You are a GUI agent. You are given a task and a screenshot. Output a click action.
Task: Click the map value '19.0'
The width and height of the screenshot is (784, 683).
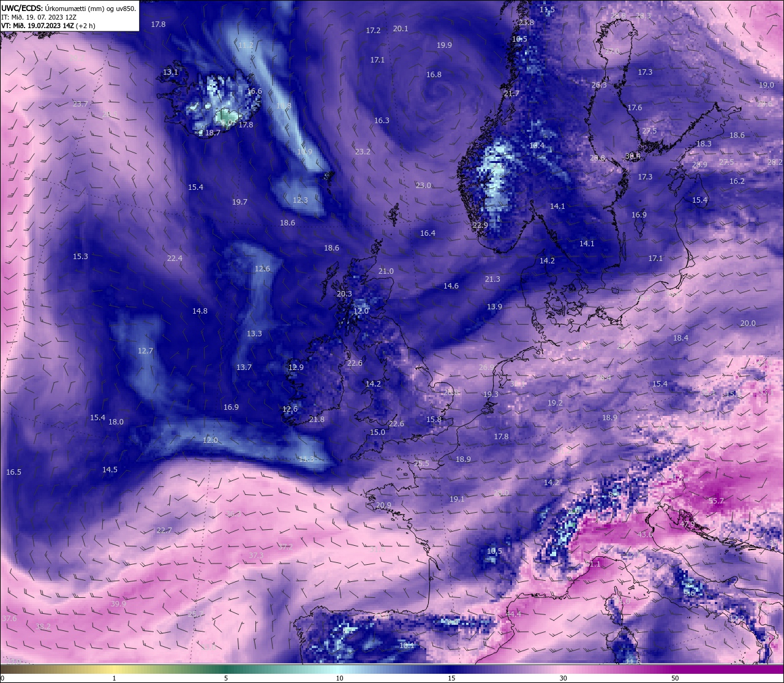[x=766, y=85]
